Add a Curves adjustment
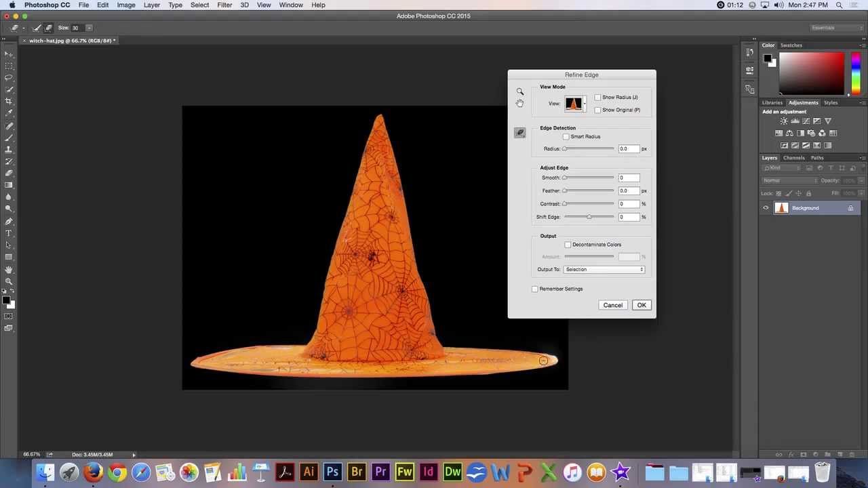 tap(806, 121)
